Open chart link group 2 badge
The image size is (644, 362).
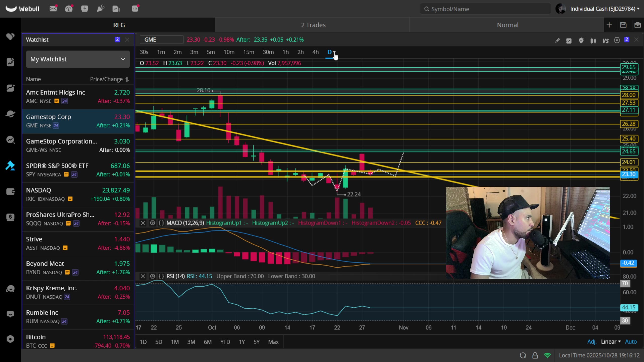(627, 39)
